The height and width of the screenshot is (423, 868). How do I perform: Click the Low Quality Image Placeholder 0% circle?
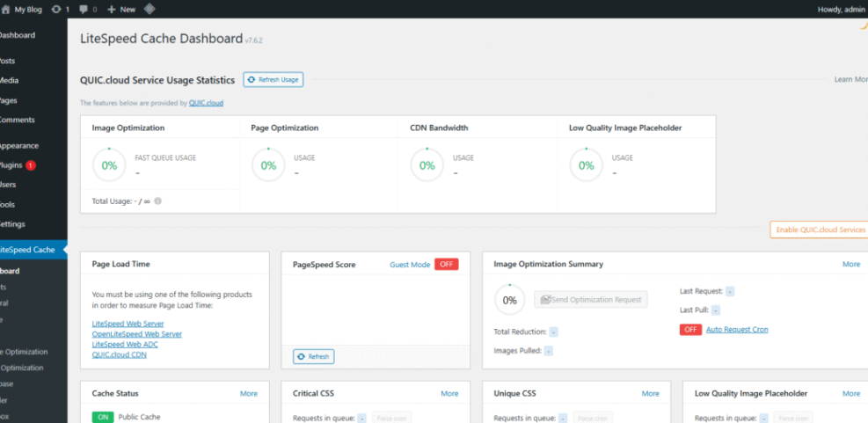[x=587, y=165]
